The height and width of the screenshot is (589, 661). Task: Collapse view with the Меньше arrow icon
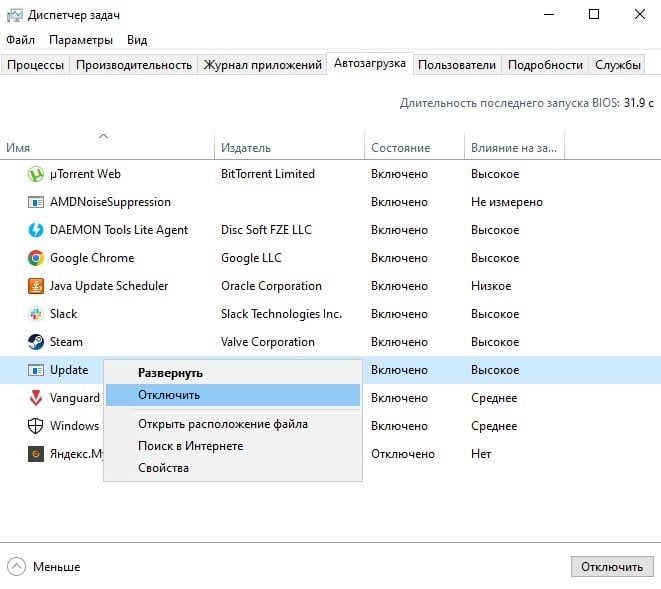pos(16,567)
